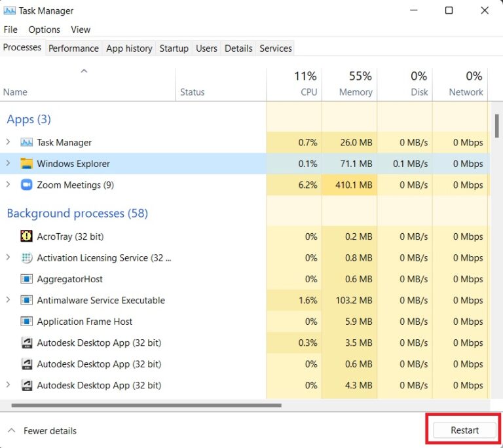Switch to the Services tab
This screenshot has width=503, height=448.
(x=276, y=48)
